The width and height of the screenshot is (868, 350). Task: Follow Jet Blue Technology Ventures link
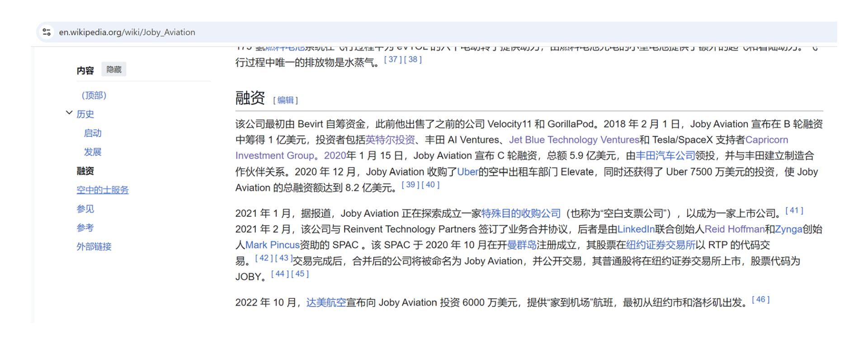(x=574, y=140)
